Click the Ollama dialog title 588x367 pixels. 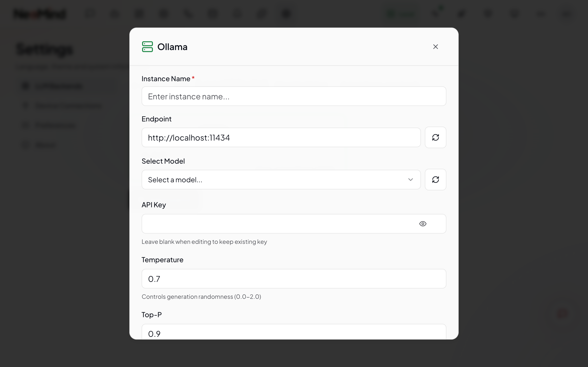[172, 47]
